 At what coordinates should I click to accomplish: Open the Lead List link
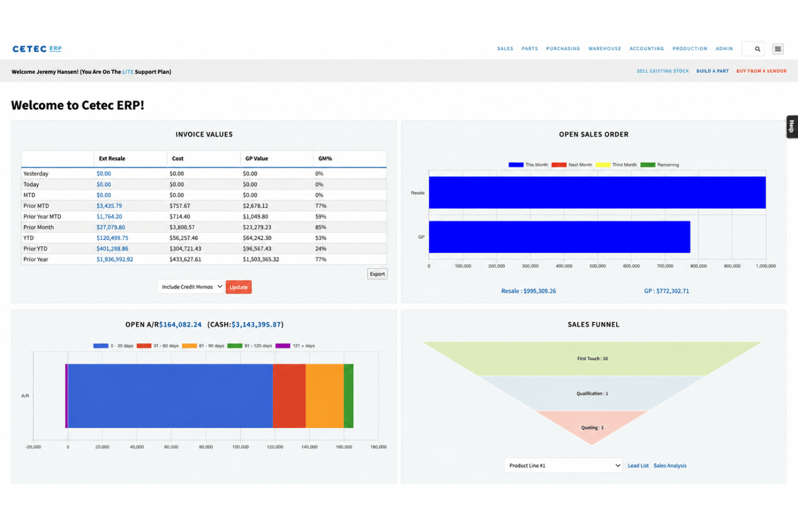(x=638, y=466)
